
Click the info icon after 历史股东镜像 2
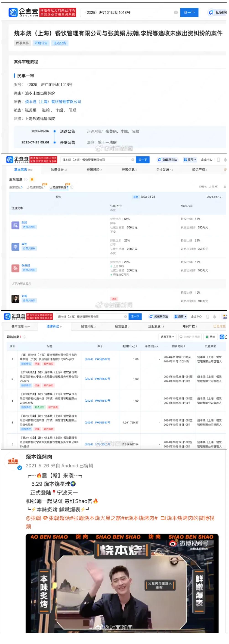pos(72,187)
